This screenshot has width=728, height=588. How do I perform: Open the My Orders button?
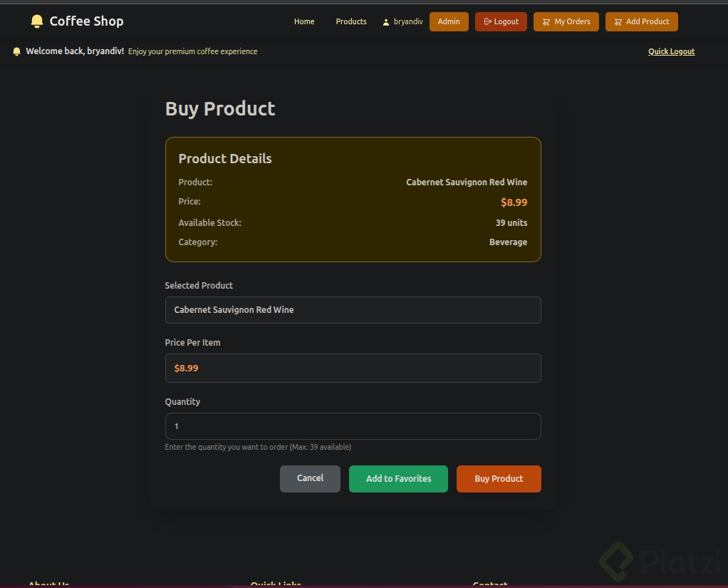pos(566,22)
